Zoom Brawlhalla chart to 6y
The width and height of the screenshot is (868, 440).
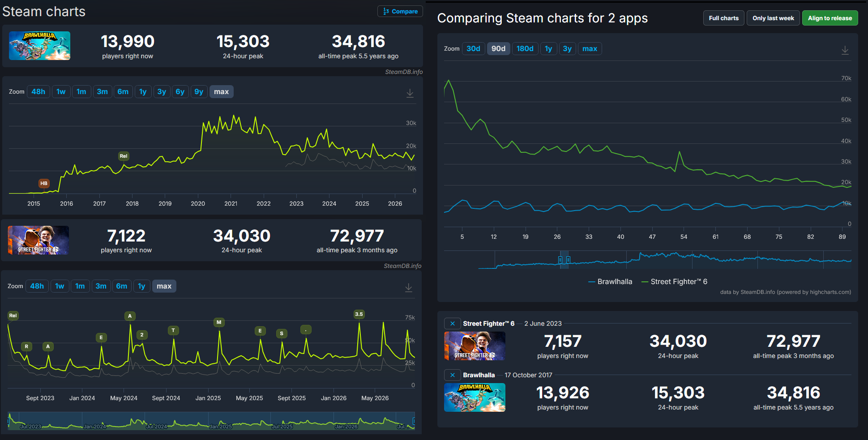(x=180, y=92)
